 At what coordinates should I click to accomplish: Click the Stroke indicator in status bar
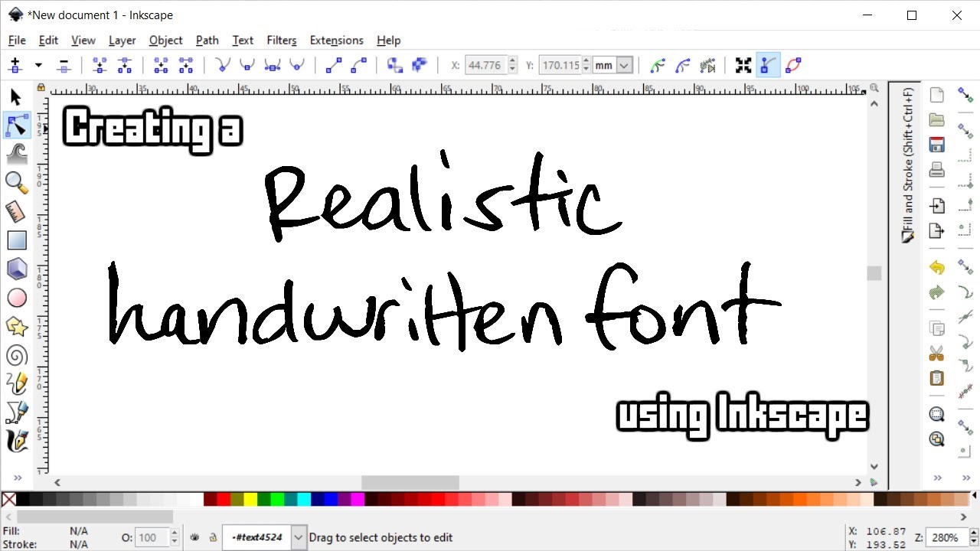click(47, 544)
